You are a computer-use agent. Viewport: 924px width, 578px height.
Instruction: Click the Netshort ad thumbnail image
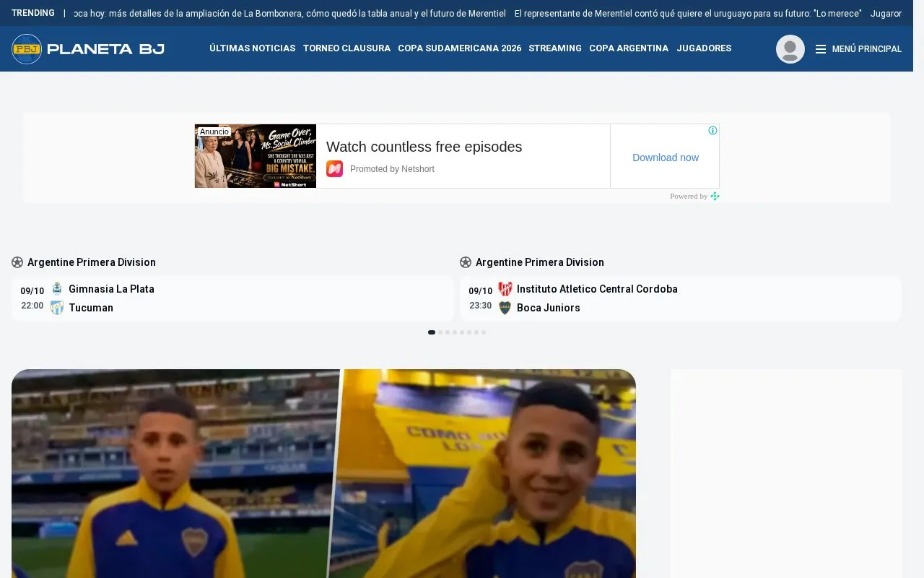(256, 156)
